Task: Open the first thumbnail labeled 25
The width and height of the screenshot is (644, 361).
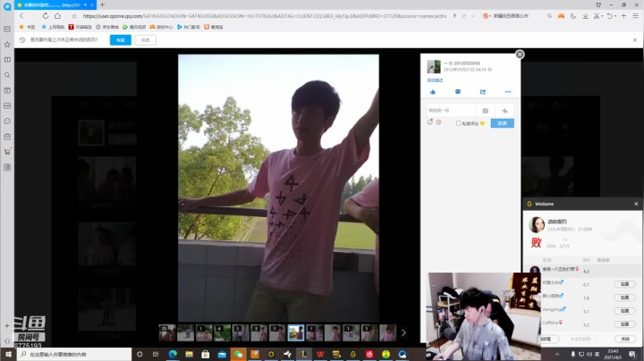Action: pyautogui.click(x=167, y=332)
